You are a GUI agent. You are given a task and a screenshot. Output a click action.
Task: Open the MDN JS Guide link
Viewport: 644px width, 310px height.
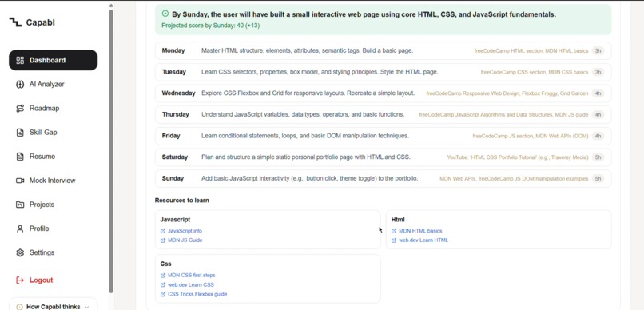pyautogui.click(x=185, y=240)
